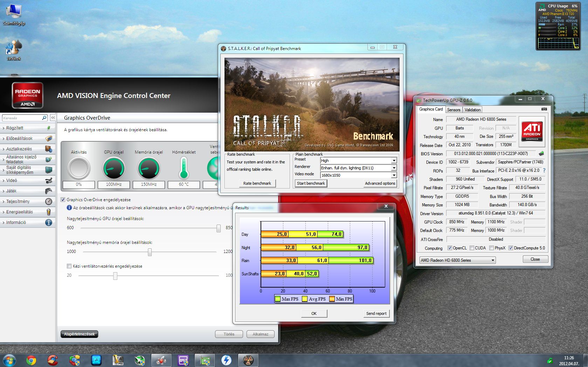Toggle the OpenCL checkbox in GPU-Z

pyautogui.click(x=450, y=248)
